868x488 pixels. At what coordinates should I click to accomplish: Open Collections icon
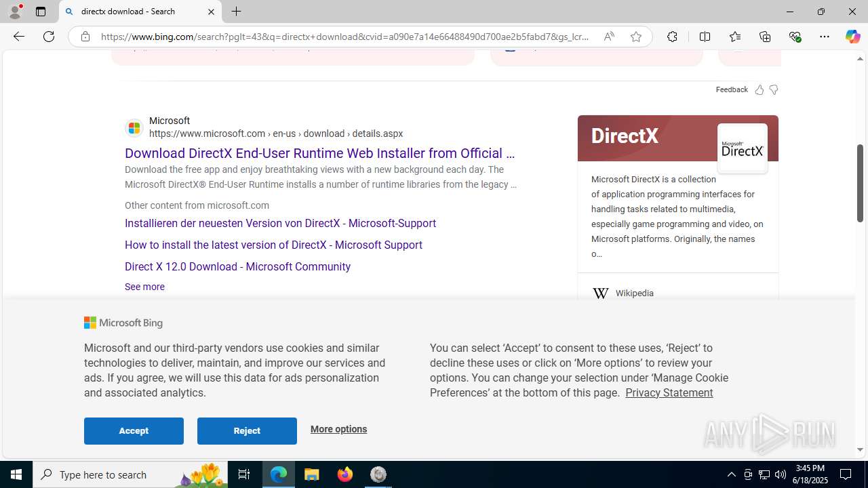click(765, 37)
